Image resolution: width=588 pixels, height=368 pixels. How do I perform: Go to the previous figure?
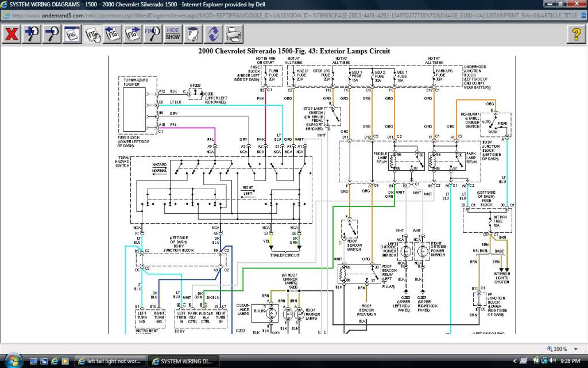[x=113, y=33]
